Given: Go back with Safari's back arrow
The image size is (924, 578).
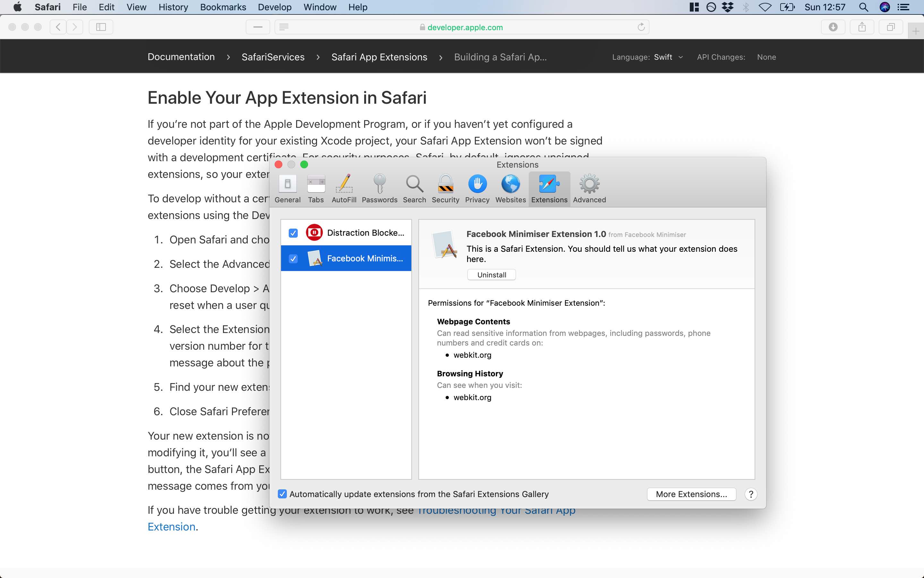Looking at the screenshot, I should pos(58,27).
